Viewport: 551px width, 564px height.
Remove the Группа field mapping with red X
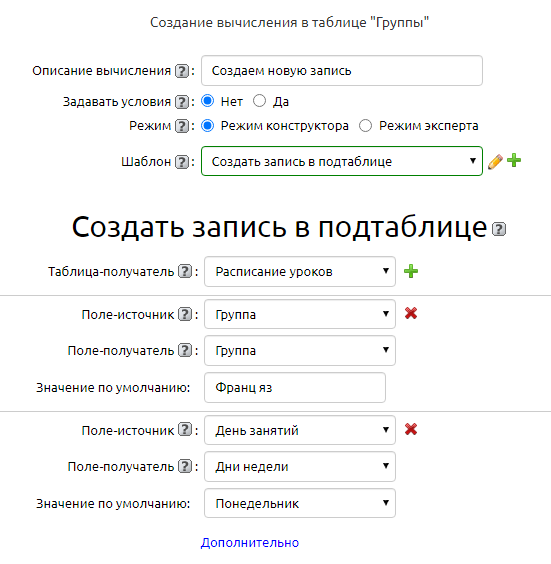[x=411, y=313]
